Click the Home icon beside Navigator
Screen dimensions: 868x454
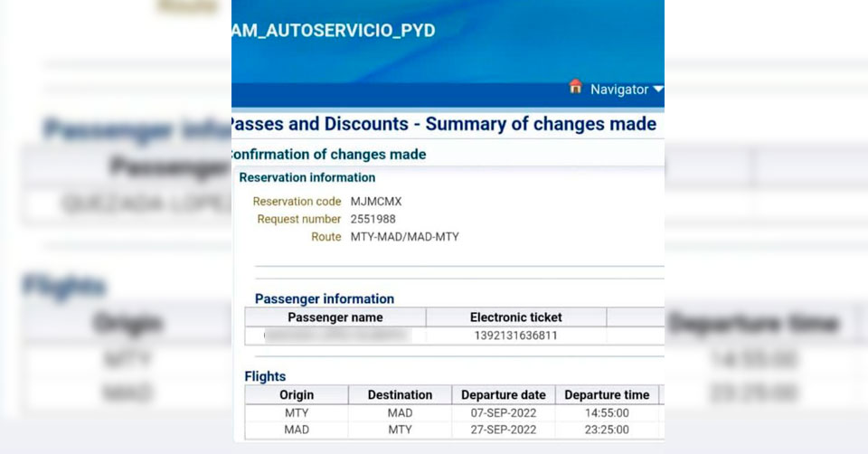tap(575, 88)
